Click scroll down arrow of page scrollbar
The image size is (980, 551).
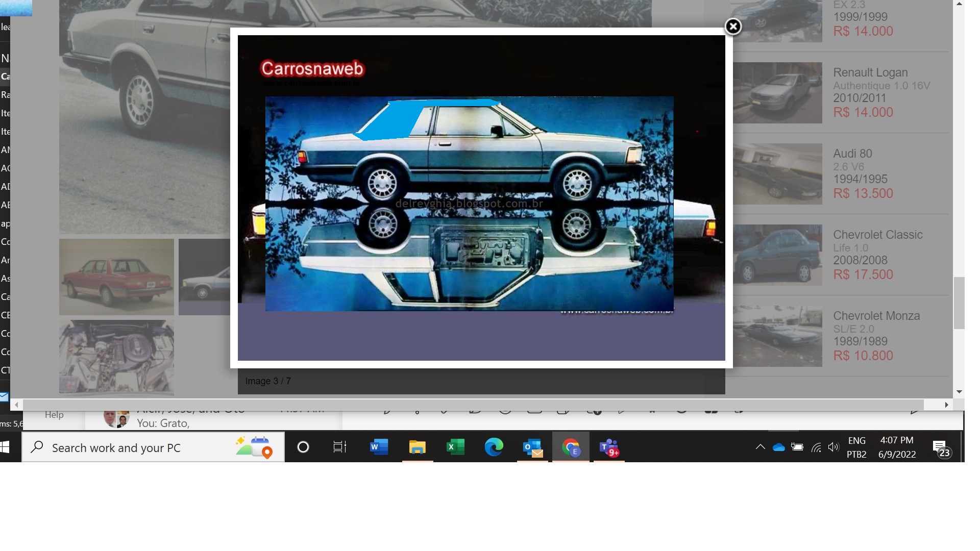[959, 392]
